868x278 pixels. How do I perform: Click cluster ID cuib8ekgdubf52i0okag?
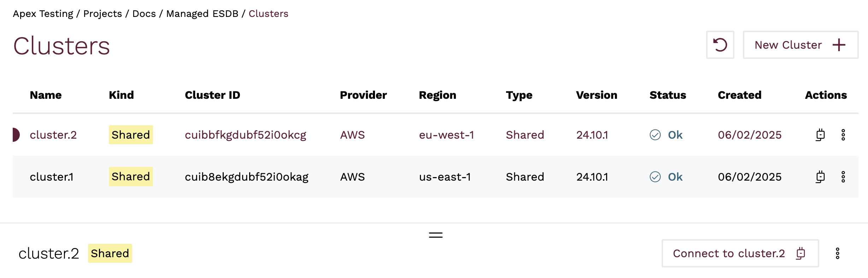point(246,177)
